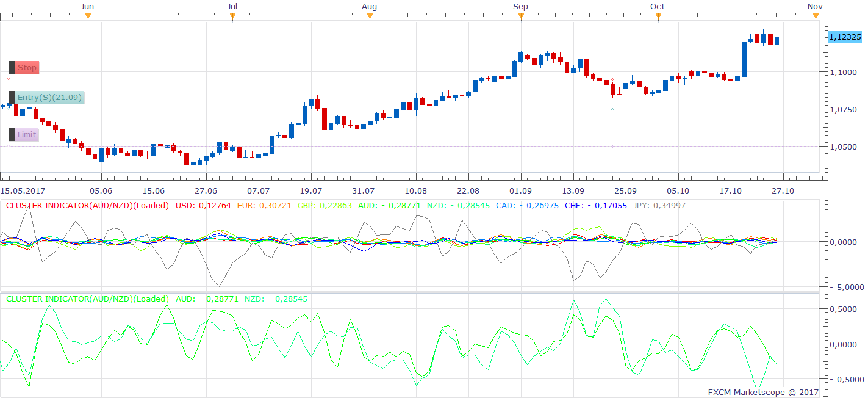Click the 25.09 date axis label
The image size is (868, 398).
(626, 191)
